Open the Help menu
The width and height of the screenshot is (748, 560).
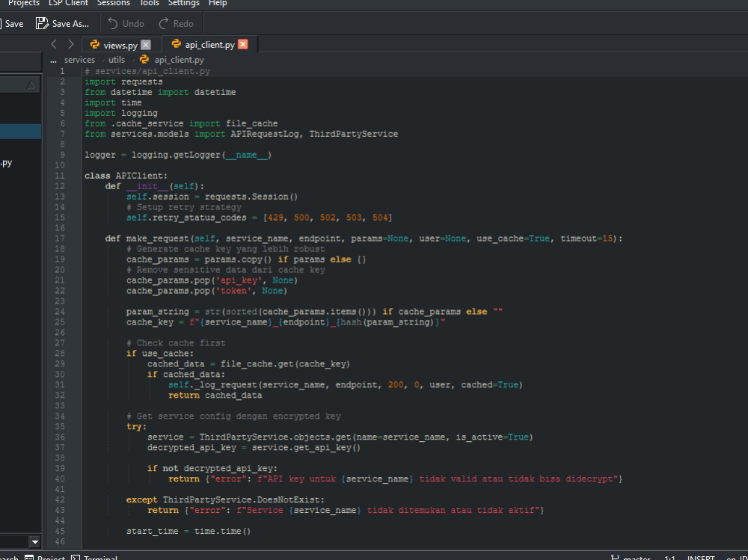[218, 3]
